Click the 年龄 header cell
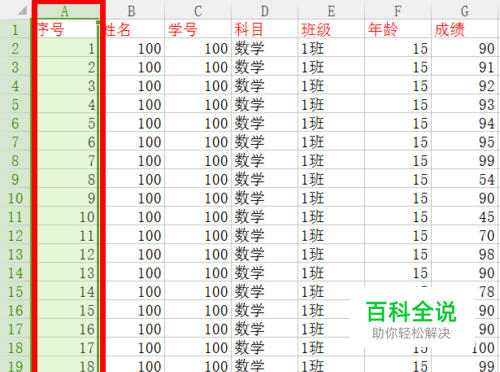The width and height of the screenshot is (500, 372). pyautogui.click(x=398, y=29)
